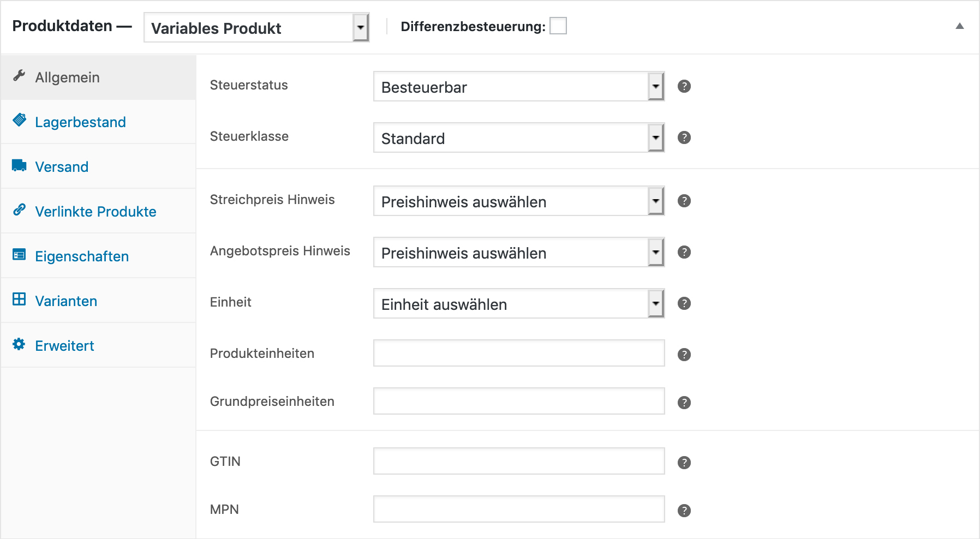Click the help icon beside the Einheit dropdown
This screenshot has height=539, width=980.
[x=684, y=303]
